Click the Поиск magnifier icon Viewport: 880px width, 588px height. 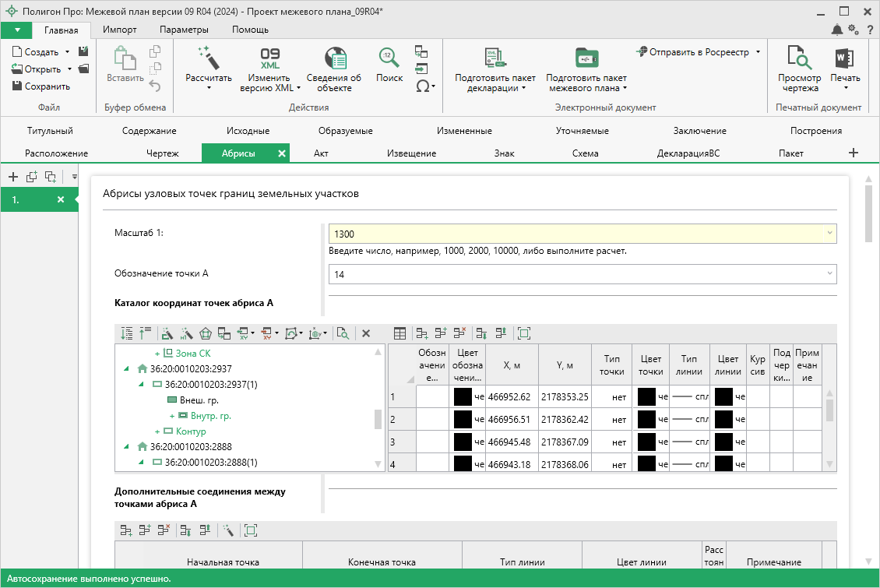click(389, 58)
